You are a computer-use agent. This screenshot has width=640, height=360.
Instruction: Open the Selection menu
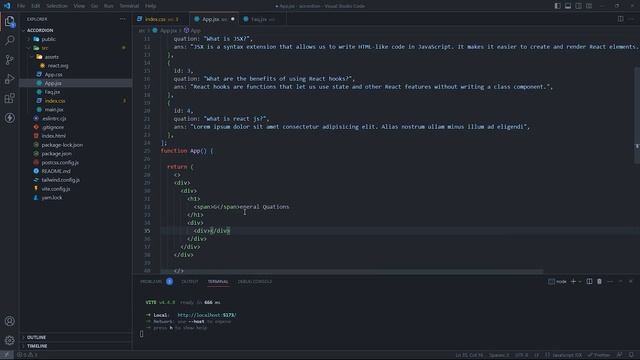point(57,6)
